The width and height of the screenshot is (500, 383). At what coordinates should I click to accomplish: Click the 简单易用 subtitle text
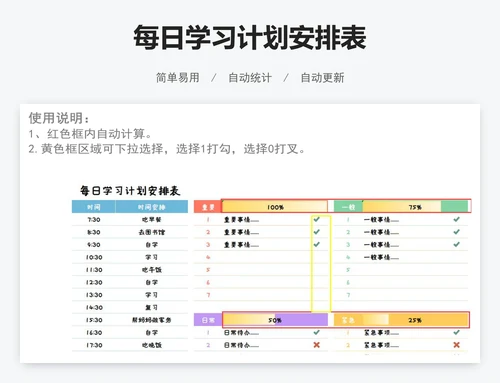[178, 78]
